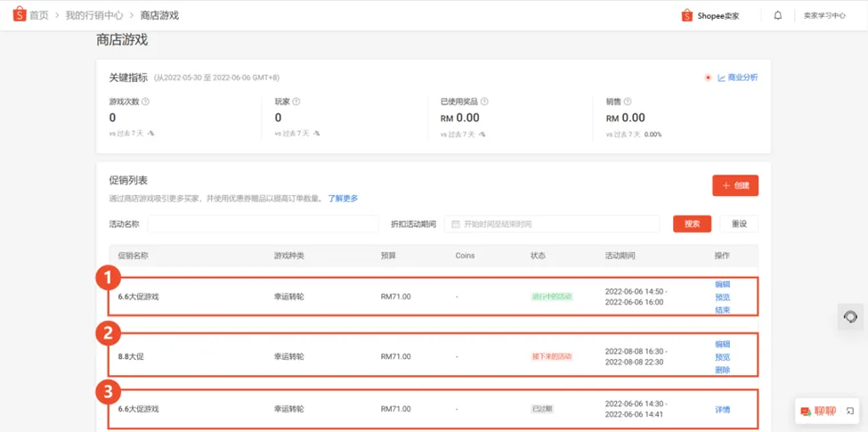Screen dimensions: 868x432
Task: Collapse the chat panel with the arrow icon
Action: click(x=850, y=411)
